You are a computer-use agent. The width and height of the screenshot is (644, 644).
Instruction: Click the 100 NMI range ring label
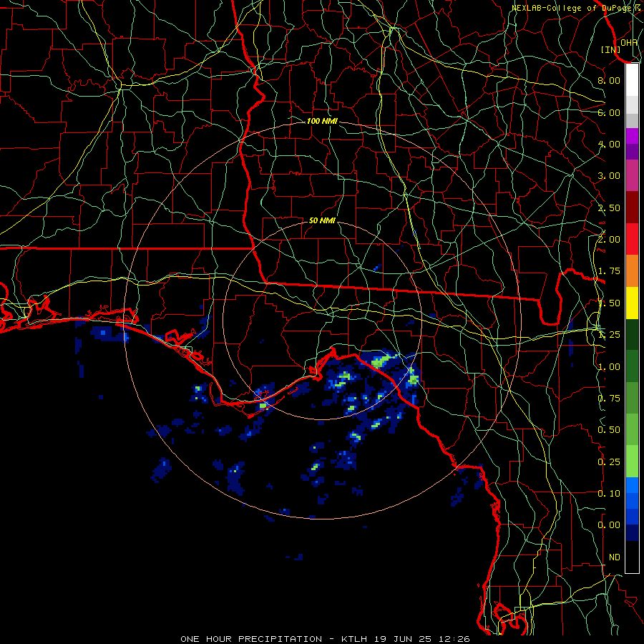pos(322,121)
